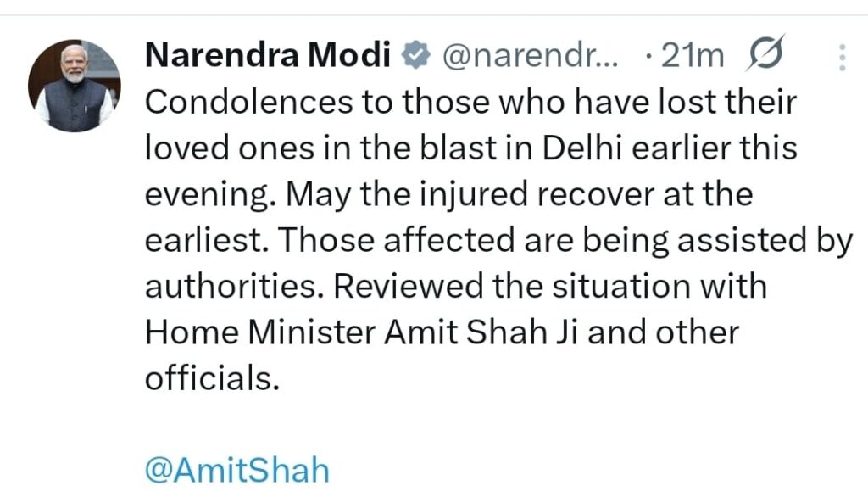The image size is (868, 497).
Task: Open the three-dot More options menu
Action: 842,56
